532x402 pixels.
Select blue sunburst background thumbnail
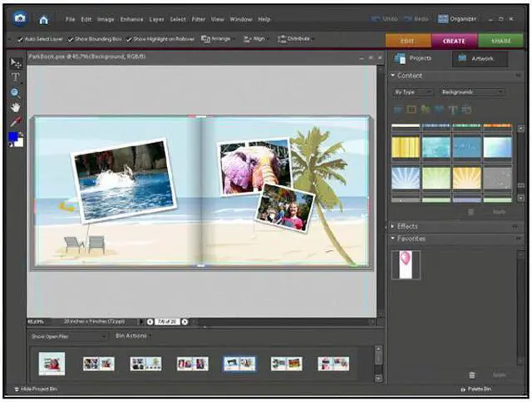click(406, 178)
